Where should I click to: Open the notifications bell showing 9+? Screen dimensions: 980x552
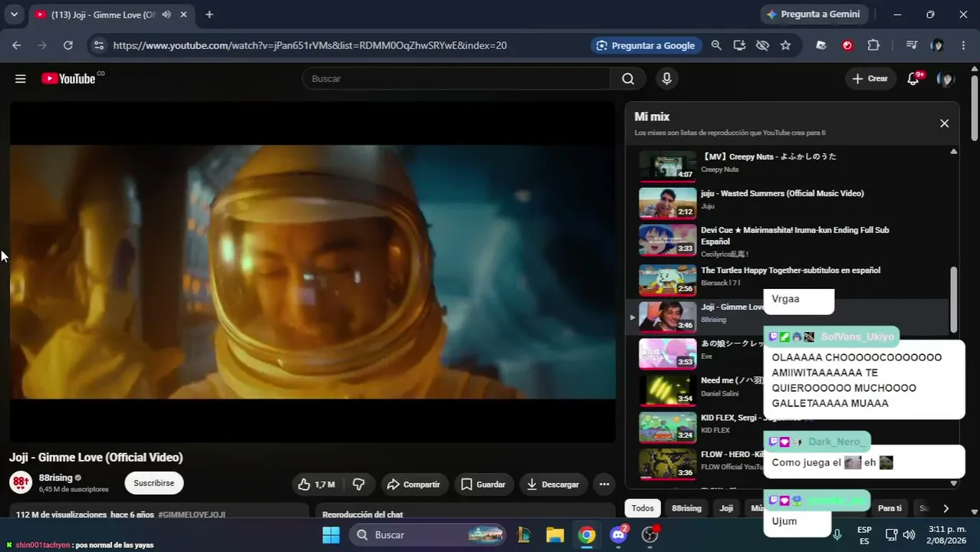pos(913,78)
